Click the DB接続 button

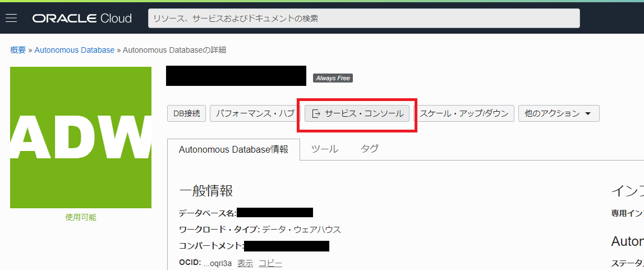coord(186,113)
